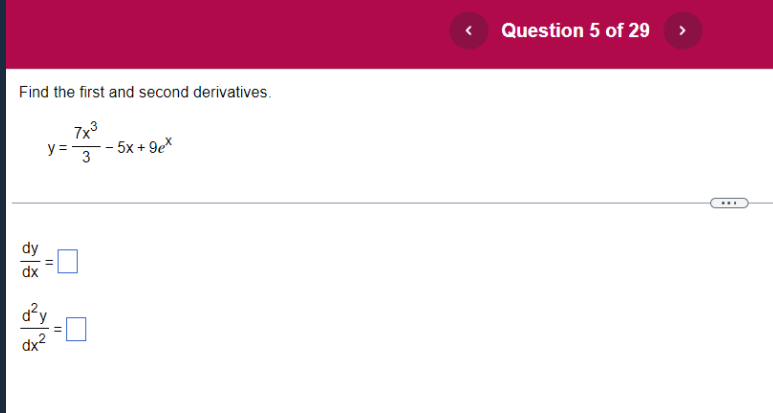Click the dy/dx answer box
Image resolution: width=773 pixels, height=413 pixels.
[68, 261]
